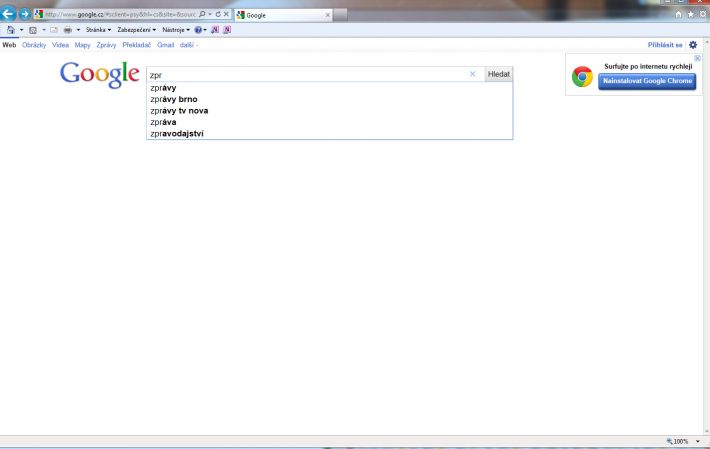Open Obrázky in Google navigation bar
The width and height of the screenshot is (710, 449).
coord(34,45)
